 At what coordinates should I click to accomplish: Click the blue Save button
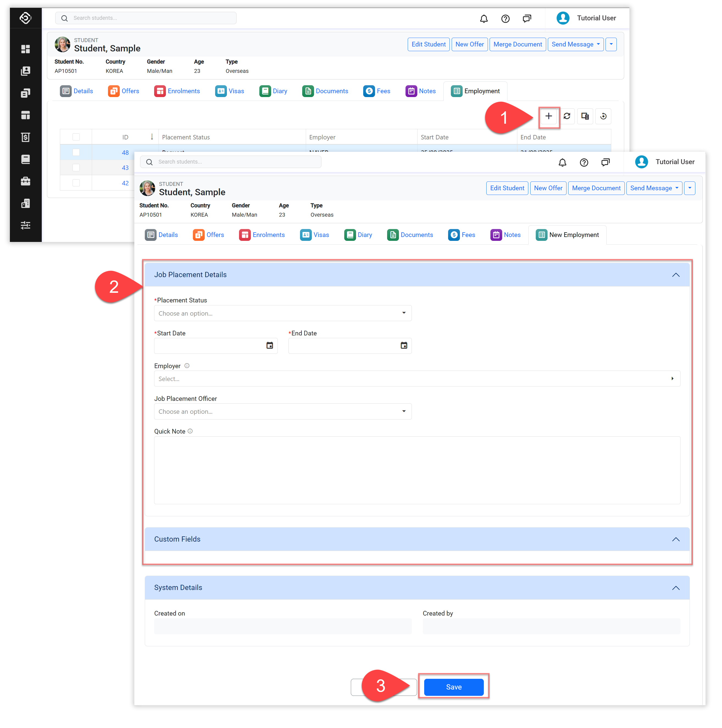click(454, 686)
